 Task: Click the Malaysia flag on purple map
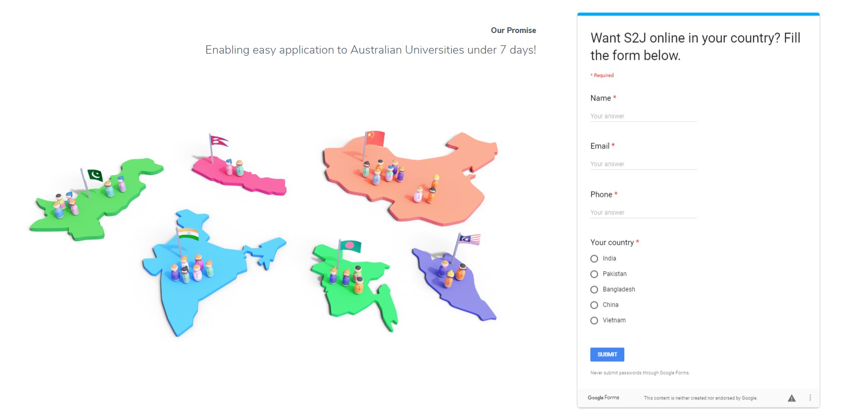pos(469,240)
